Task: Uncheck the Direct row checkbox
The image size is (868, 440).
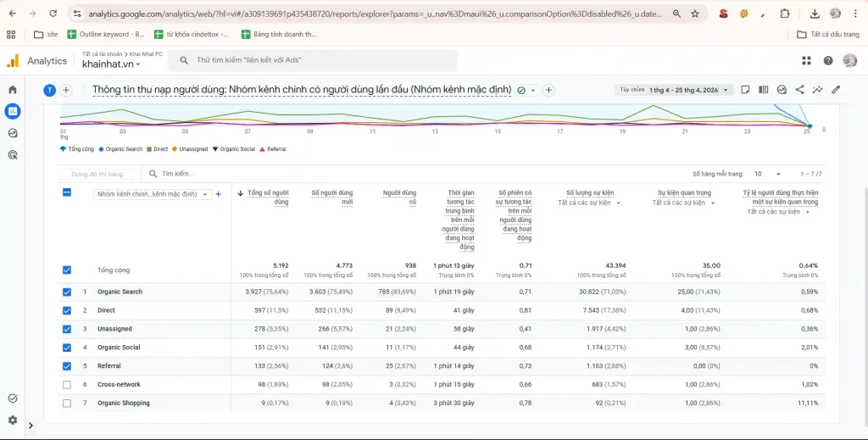Action: coord(67,310)
